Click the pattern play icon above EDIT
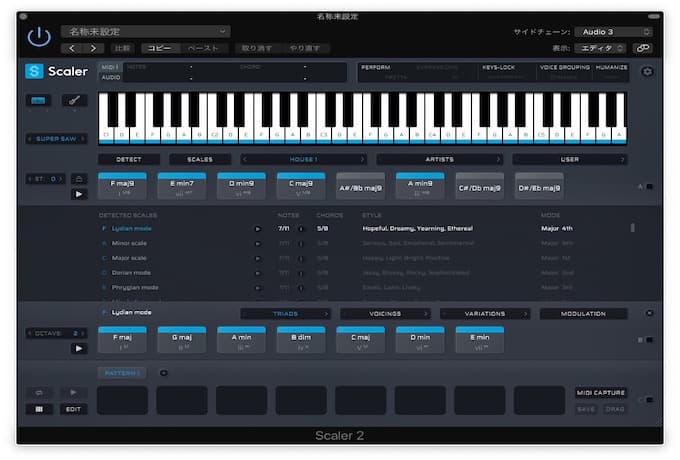680x460 pixels. point(73,393)
